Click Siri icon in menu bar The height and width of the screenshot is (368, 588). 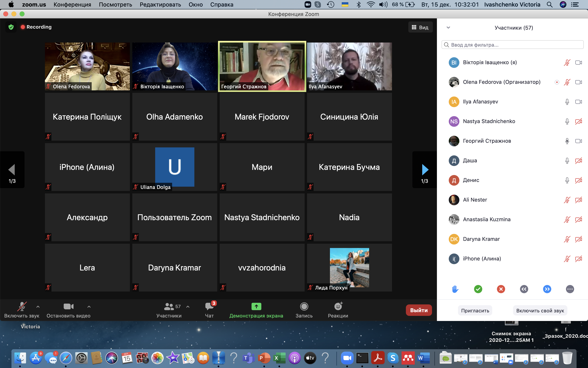(563, 4)
